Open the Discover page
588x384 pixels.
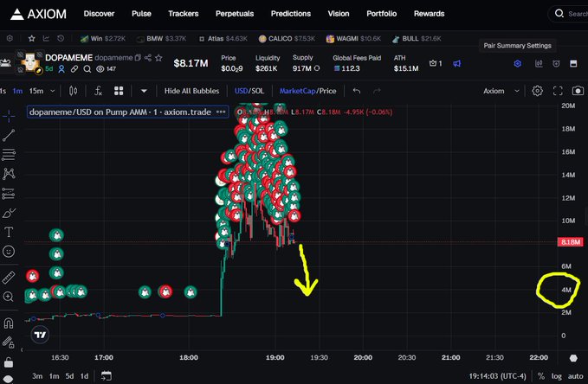click(99, 14)
